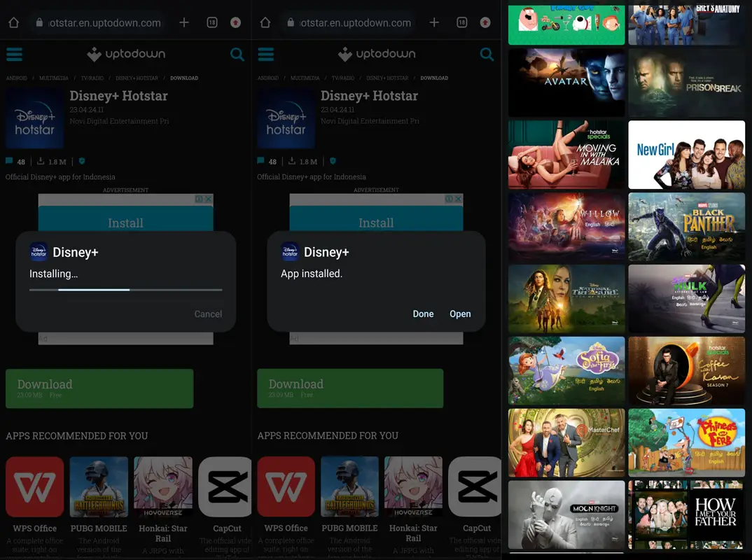Open Willow thumbnail
Screen dimensions: 752x560
(566, 227)
